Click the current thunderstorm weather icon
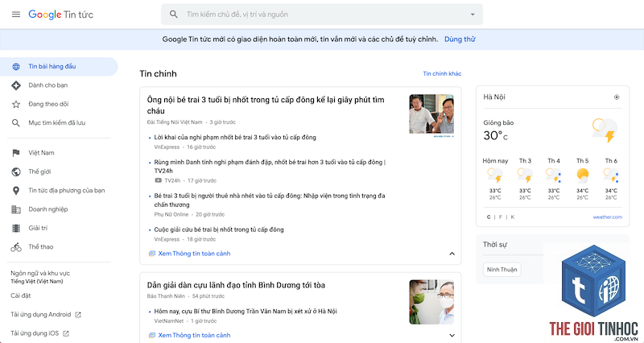The width and height of the screenshot is (644, 343). click(605, 130)
